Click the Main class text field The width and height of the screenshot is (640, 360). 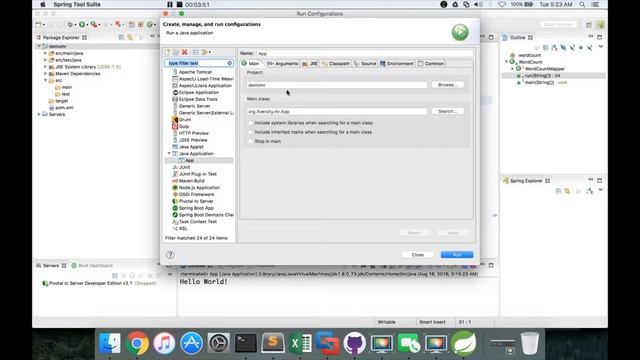[x=337, y=111]
